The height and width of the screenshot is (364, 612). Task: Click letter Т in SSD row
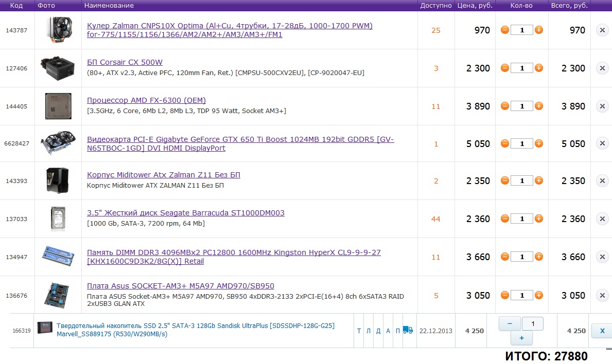(x=359, y=331)
